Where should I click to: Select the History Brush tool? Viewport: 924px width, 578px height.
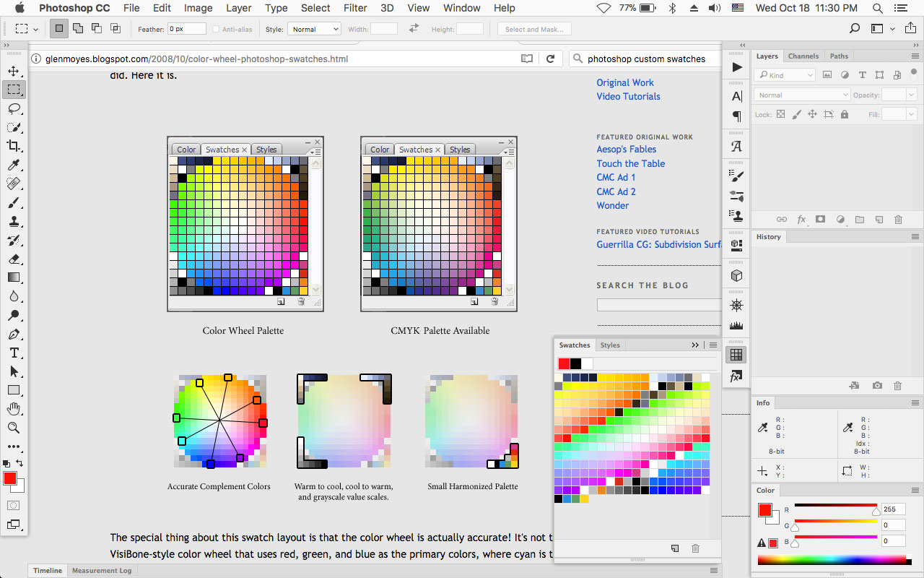[x=14, y=240]
